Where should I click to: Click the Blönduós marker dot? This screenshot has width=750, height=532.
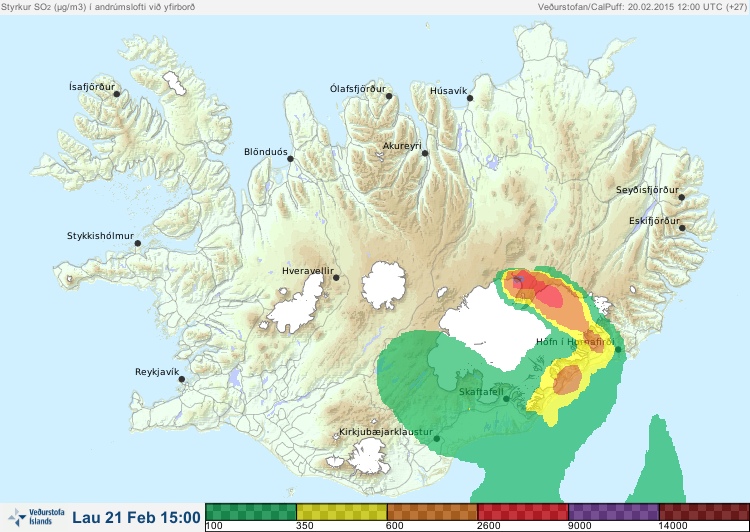coord(290,158)
